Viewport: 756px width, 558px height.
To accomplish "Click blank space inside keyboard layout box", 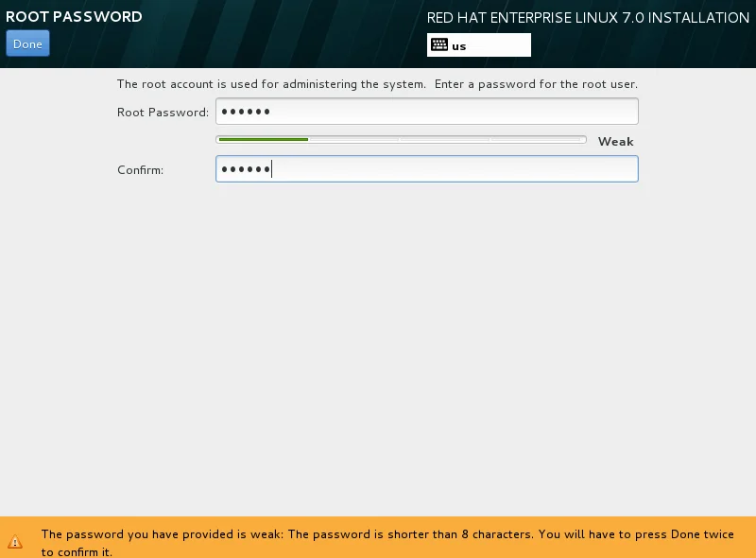I will 499,44.
